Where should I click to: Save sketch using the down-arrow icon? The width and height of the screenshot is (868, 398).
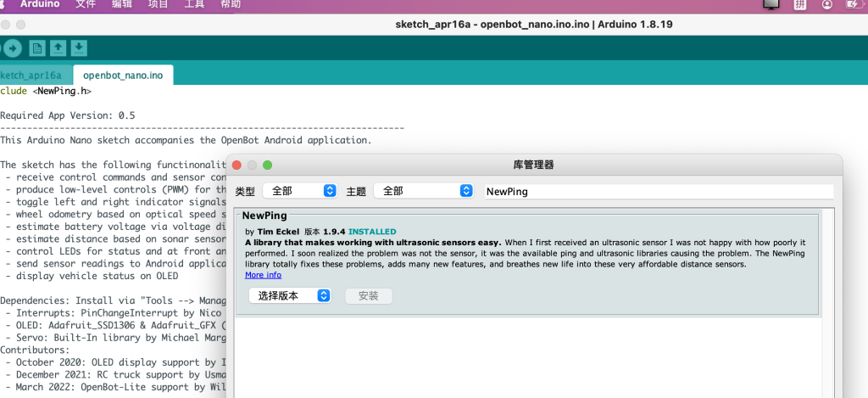(79, 48)
